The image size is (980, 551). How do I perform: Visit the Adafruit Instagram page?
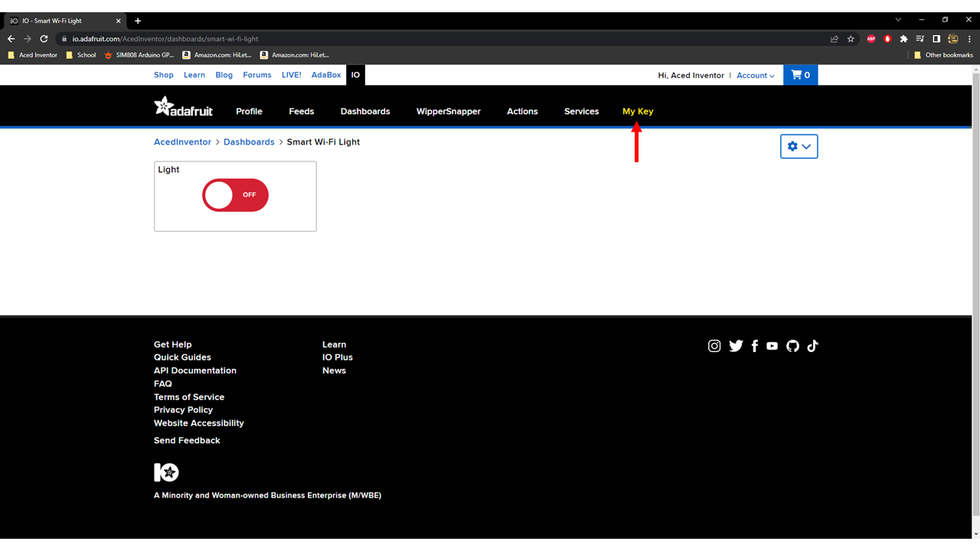[714, 346]
